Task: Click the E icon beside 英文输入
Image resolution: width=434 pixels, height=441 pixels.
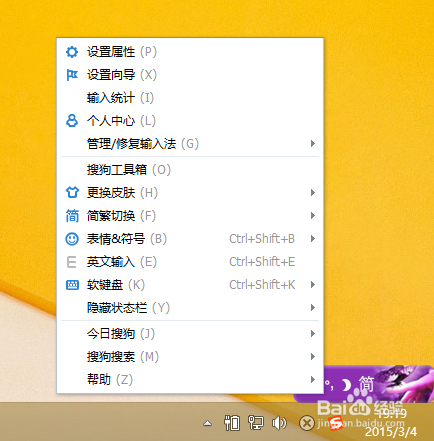Action: [71, 262]
